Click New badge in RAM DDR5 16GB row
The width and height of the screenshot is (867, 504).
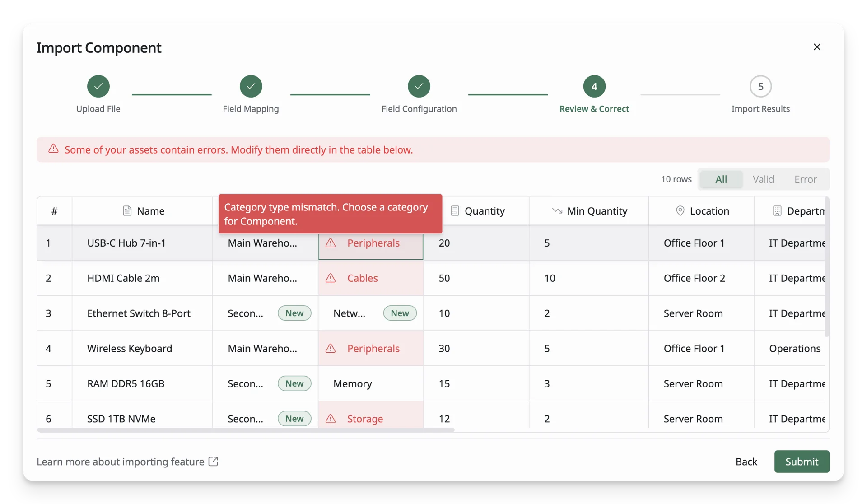click(294, 384)
